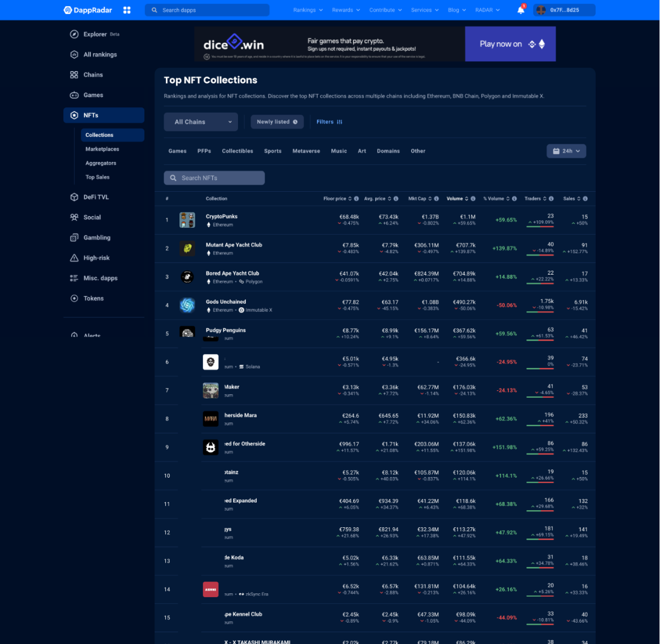
Task: Click Play now on dice.win banner
Action: click(510, 44)
